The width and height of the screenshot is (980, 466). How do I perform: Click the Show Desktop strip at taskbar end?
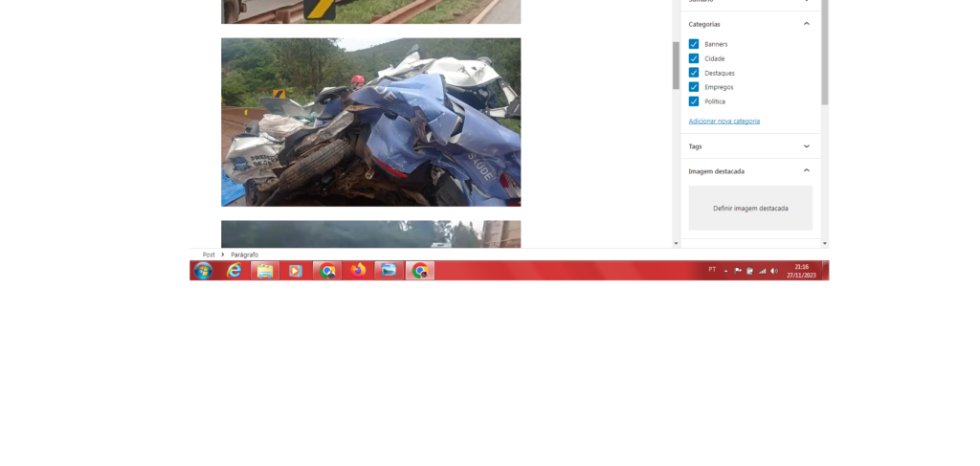click(x=826, y=271)
